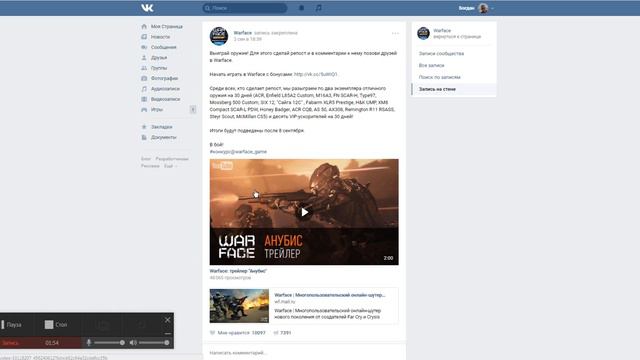
Task: Expand the Ещё footer dropdown
Action: 170,166
